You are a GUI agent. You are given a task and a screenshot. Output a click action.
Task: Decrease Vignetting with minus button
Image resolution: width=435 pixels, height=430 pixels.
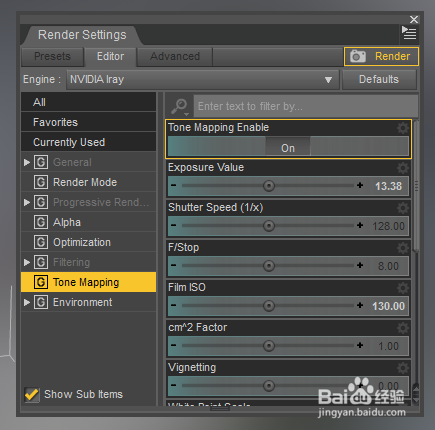(x=173, y=385)
